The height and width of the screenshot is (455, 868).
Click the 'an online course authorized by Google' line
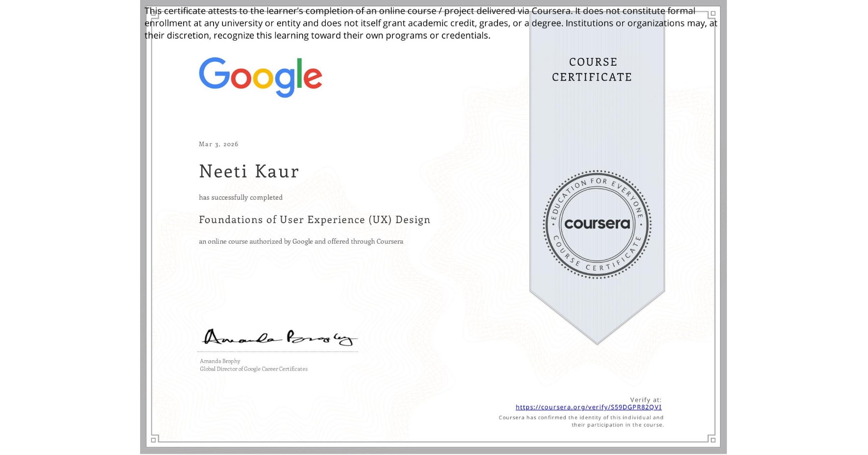pos(301,241)
